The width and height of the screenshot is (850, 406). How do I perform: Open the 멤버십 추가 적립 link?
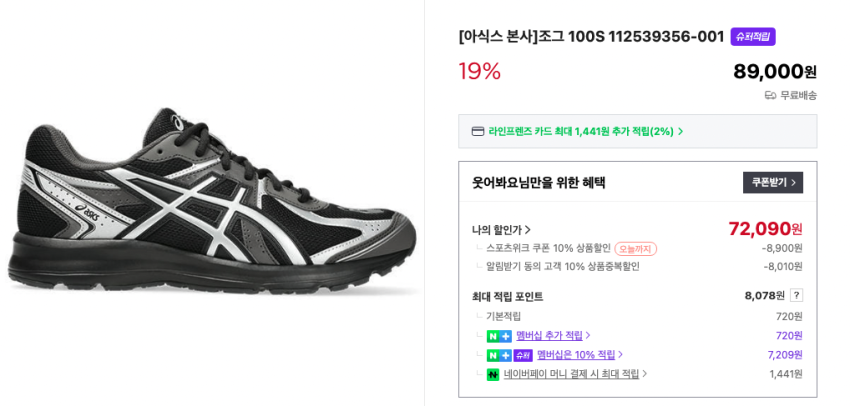coord(553,336)
